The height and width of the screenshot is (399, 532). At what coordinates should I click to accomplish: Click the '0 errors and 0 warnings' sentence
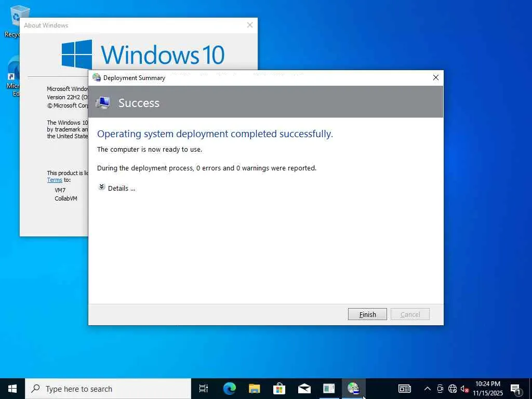(x=207, y=168)
